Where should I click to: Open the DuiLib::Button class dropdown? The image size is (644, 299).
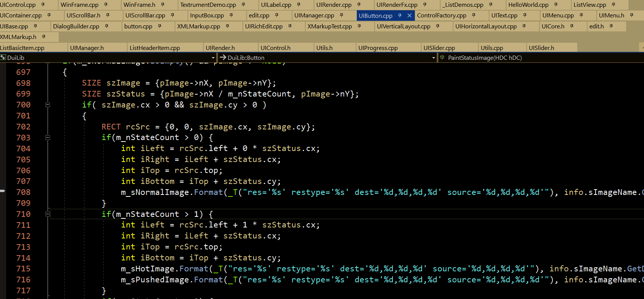(433, 58)
